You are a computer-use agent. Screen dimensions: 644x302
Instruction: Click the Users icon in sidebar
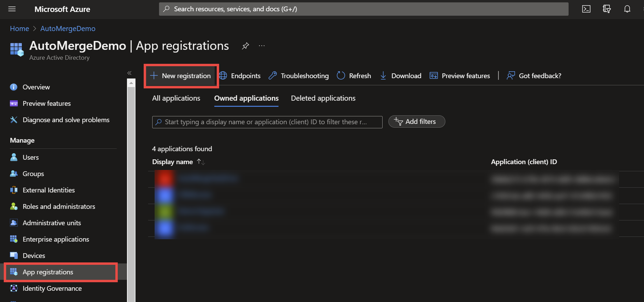pos(14,157)
